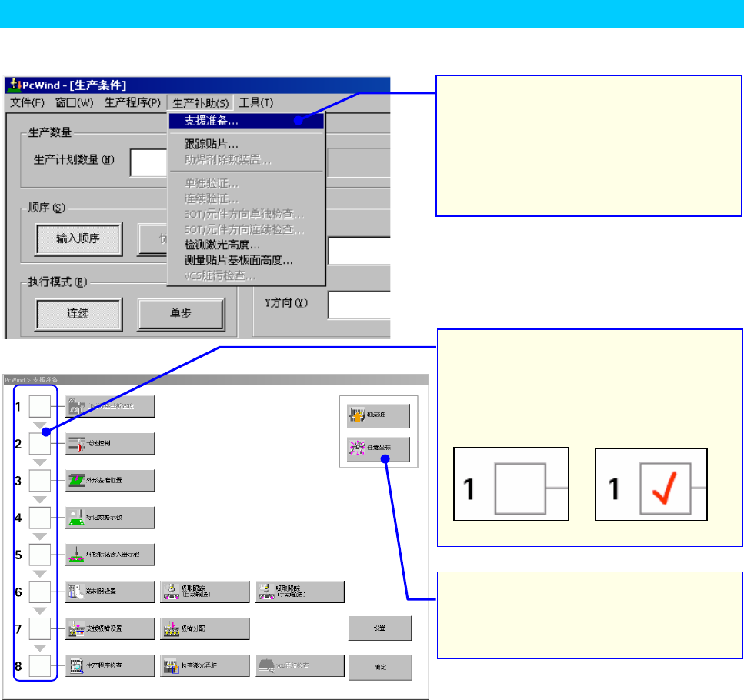Click the greyed 单独验证... menu entry
744x700 pixels.
point(246,183)
